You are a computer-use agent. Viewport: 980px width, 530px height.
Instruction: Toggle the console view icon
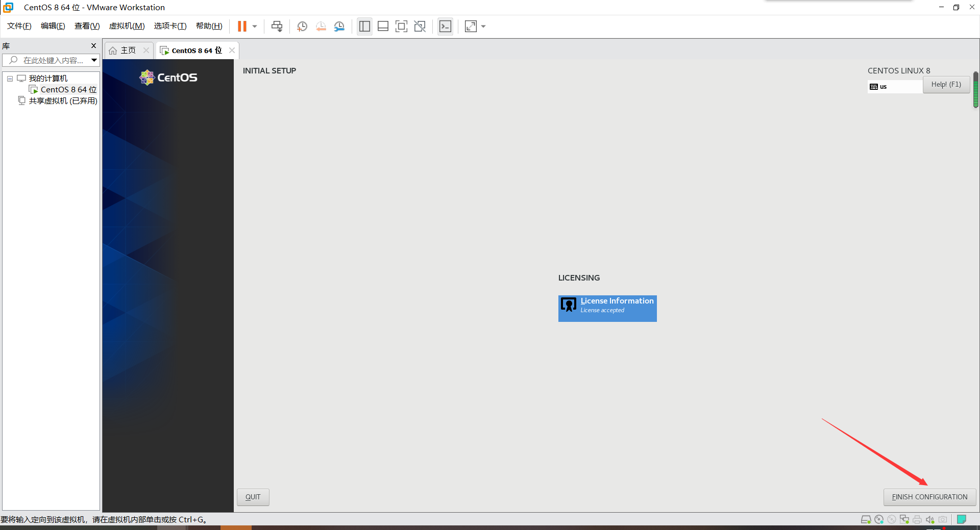point(445,27)
